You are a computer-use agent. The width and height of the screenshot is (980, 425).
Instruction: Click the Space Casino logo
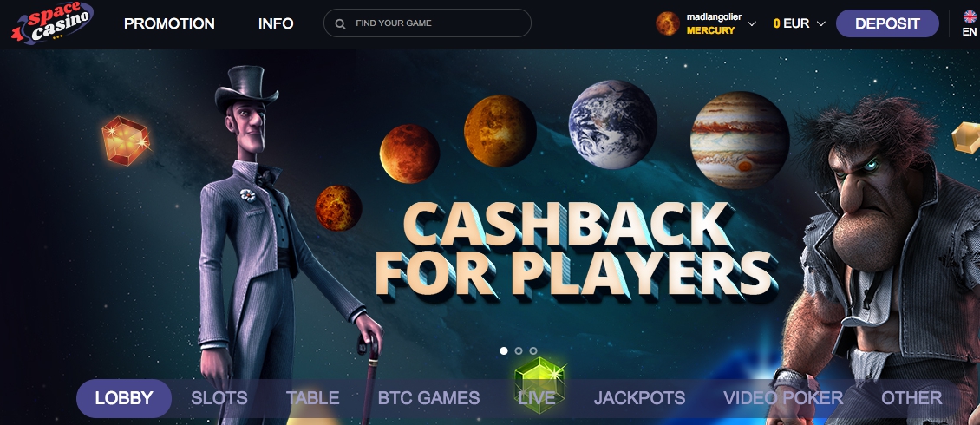(52, 22)
